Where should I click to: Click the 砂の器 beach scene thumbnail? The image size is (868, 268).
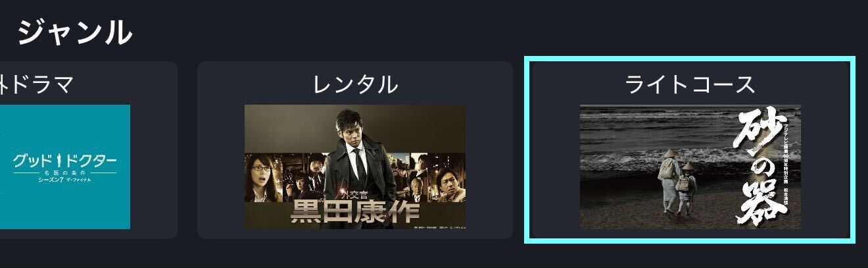pyautogui.click(x=690, y=167)
